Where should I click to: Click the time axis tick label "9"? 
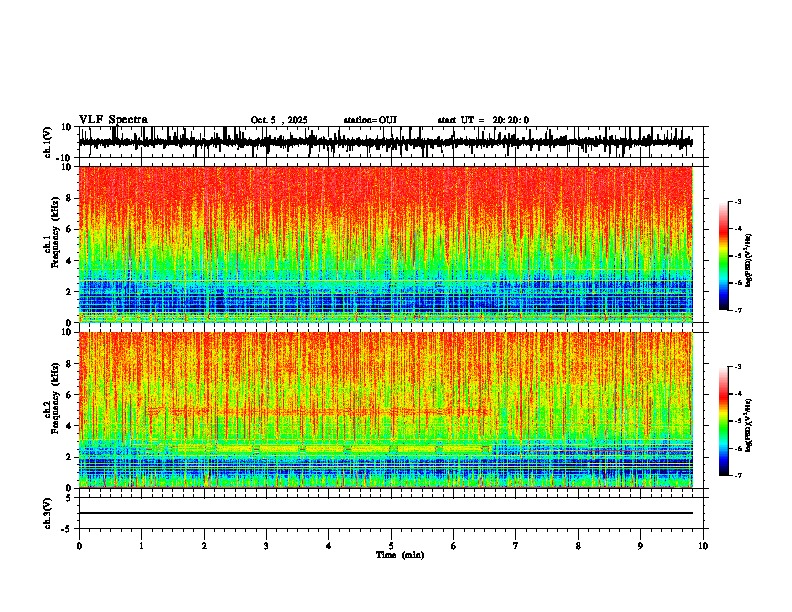[640, 546]
